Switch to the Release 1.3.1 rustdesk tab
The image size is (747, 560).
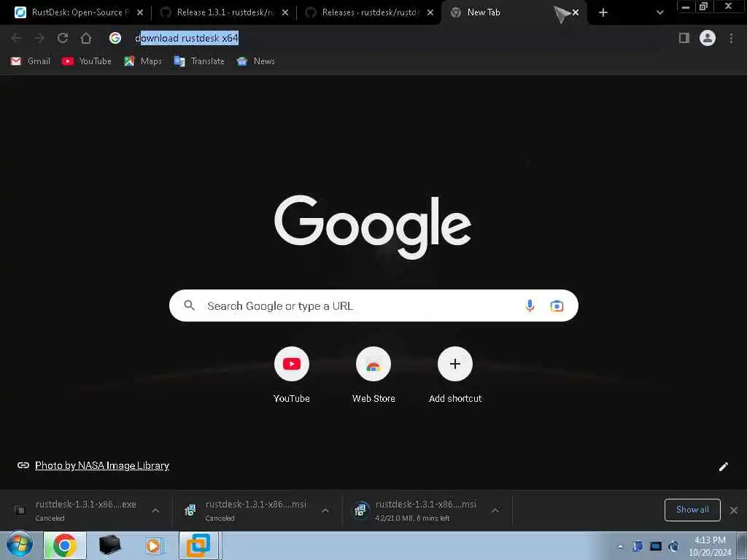[x=224, y=12]
